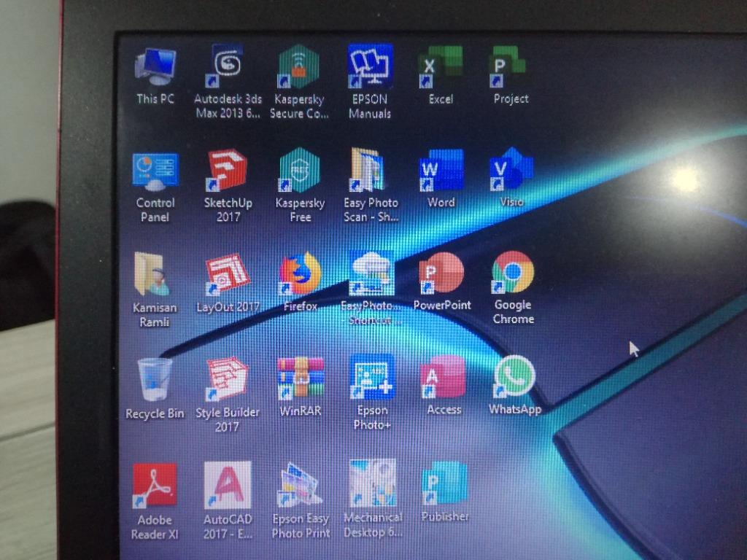The height and width of the screenshot is (560, 747).
Task: Select the WhatsApp desktop shortcut
Action: [x=514, y=377]
